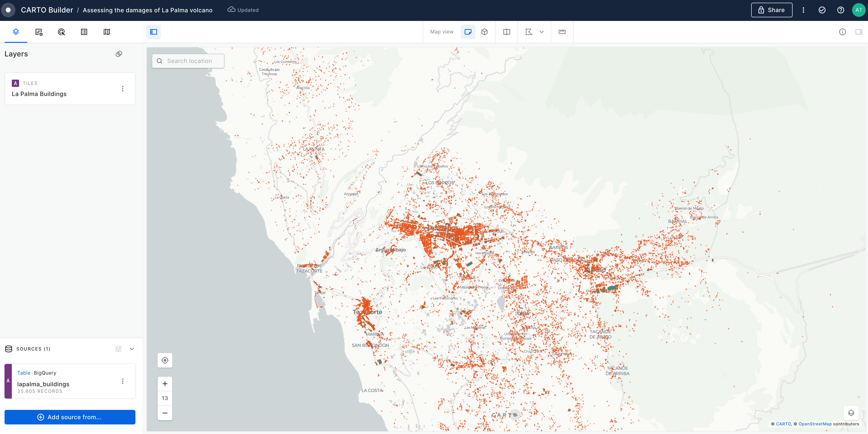Enable split dual map view

[x=507, y=32]
